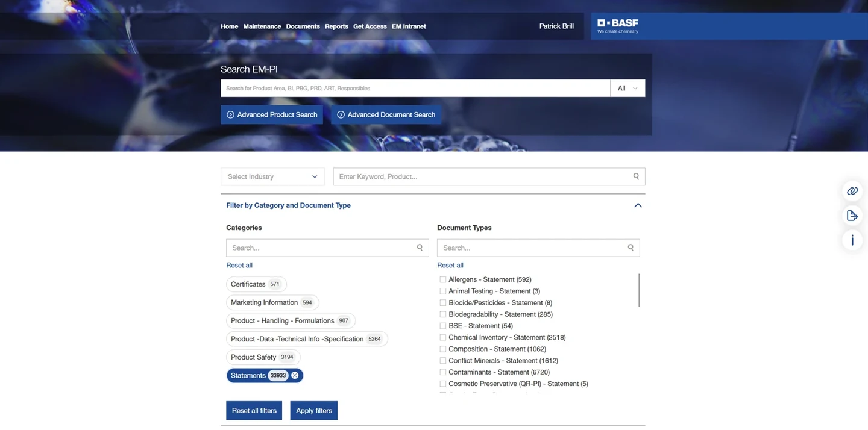868x430 pixels.
Task: Click the magnifier in Categories search box
Action: tap(420, 248)
